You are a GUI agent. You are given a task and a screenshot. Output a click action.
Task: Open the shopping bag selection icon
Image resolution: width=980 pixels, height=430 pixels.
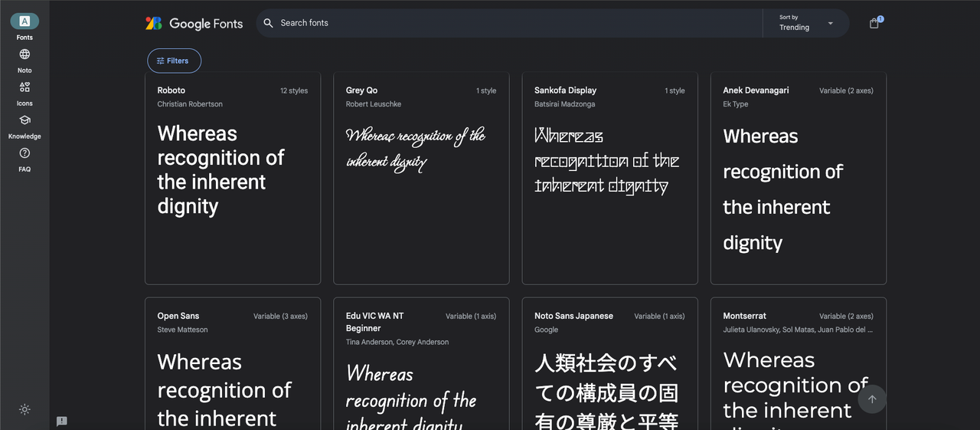click(x=874, y=23)
